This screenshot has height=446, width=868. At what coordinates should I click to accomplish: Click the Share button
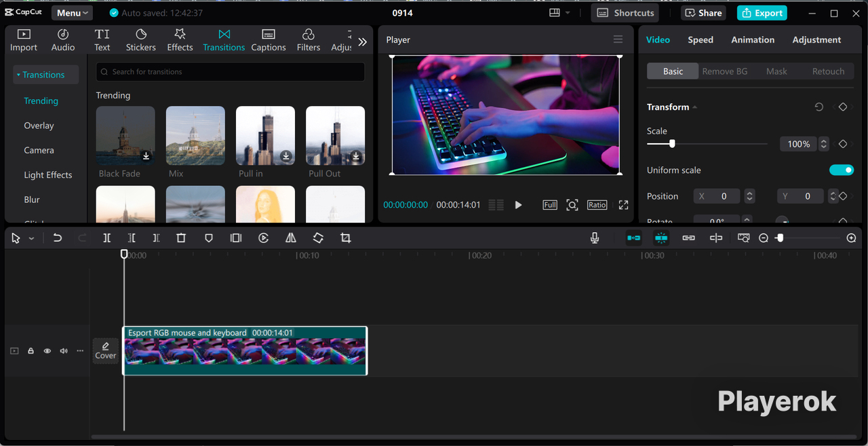point(704,13)
